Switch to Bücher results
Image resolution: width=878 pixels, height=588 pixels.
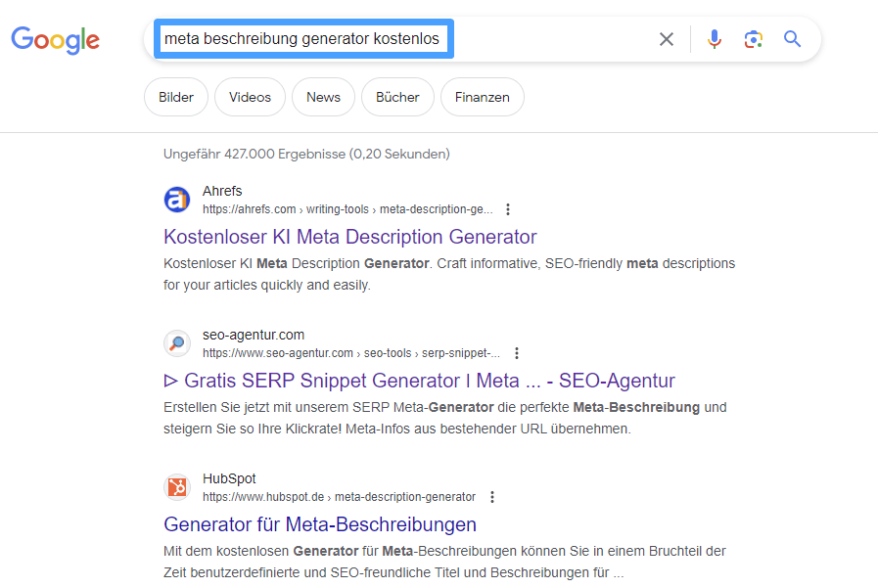click(x=397, y=97)
